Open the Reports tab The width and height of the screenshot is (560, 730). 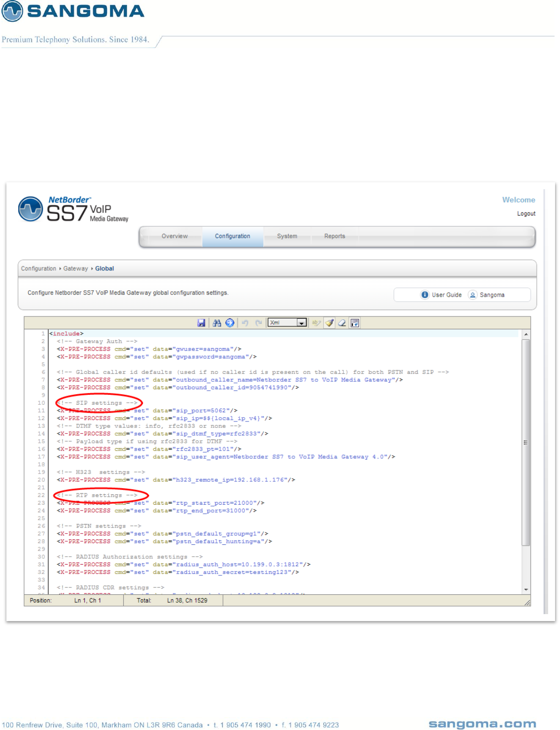(x=335, y=236)
